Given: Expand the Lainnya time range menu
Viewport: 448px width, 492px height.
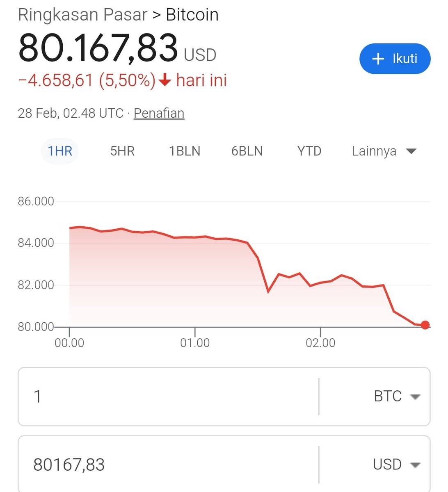Looking at the screenshot, I should tap(384, 151).
